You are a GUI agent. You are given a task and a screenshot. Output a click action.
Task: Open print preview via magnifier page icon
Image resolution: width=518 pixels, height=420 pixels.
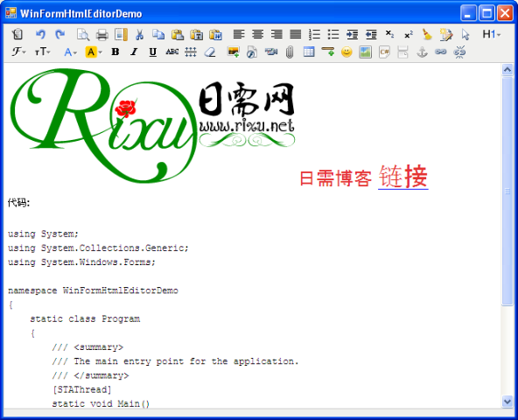click(83, 34)
